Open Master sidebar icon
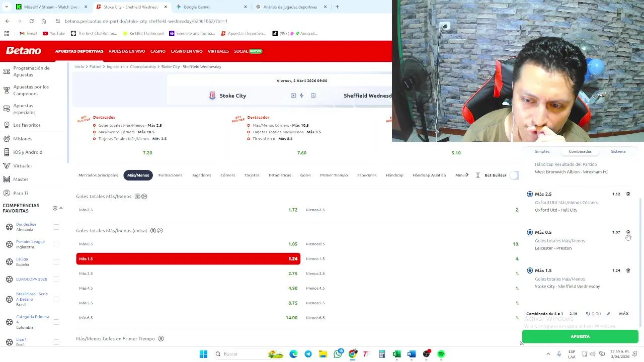644x362 pixels. (7, 179)
